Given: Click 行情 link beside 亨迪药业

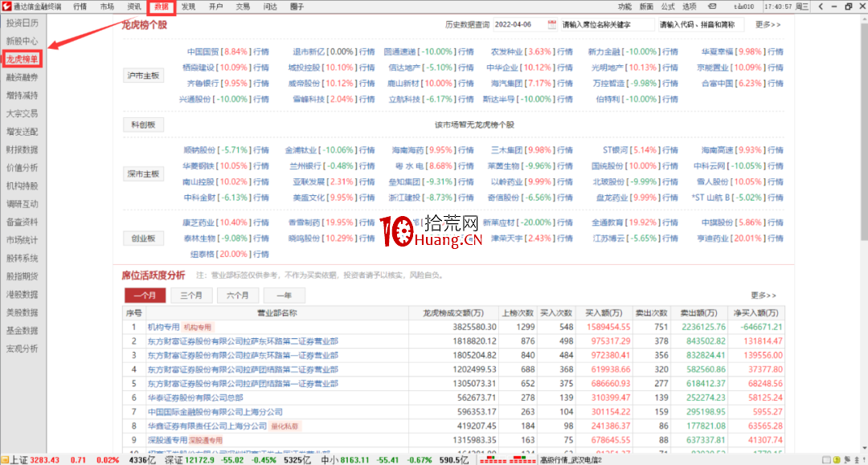Looking at the screenshot, I should click(776, 239).
